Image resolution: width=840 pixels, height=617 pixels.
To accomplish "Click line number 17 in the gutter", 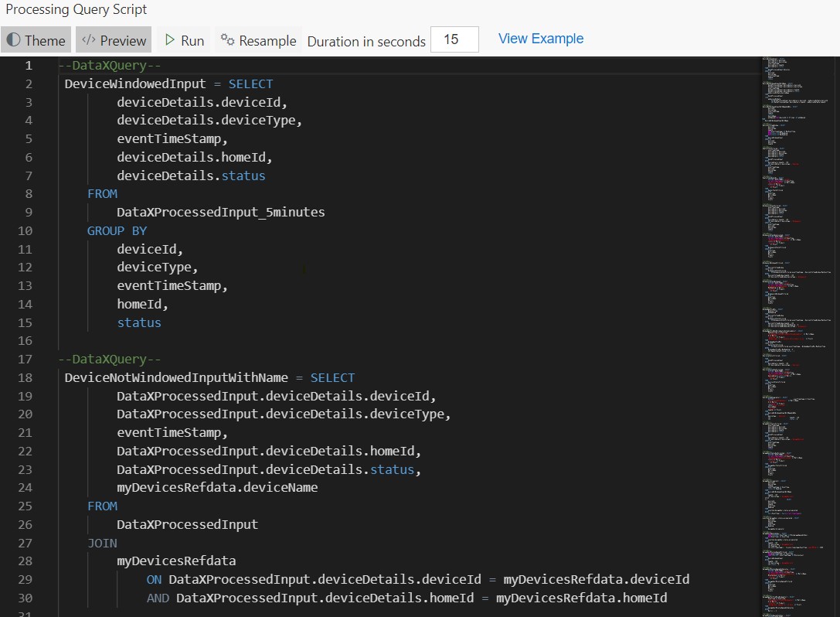I will pyautogui.click(x=25, y=359).
